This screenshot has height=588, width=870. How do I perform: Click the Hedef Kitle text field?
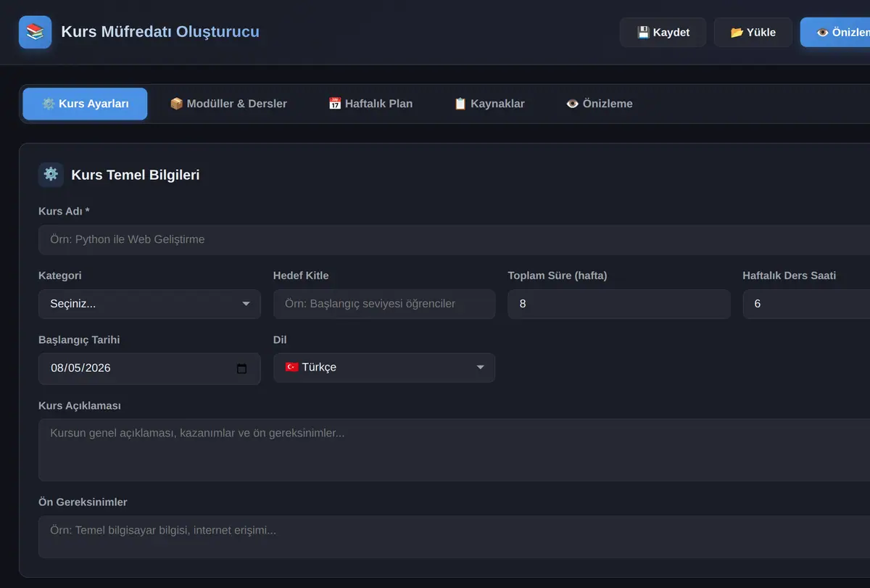pos(384,304)
